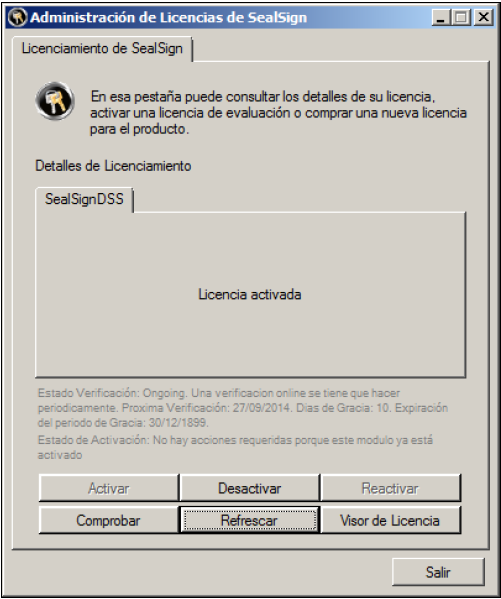Click the SealSign key icon in title bar
The height and width of the screenshot is (599, 501).
click(x=17, y=18)
